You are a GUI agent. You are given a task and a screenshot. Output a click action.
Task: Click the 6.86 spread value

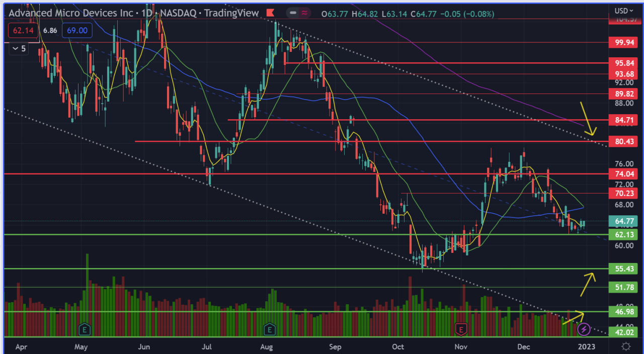click(x=50, y=30)
